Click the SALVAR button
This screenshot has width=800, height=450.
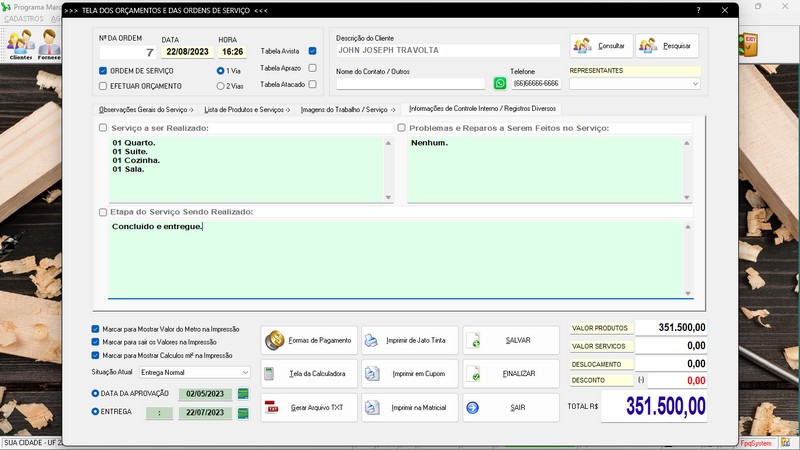tap(511, 340)
